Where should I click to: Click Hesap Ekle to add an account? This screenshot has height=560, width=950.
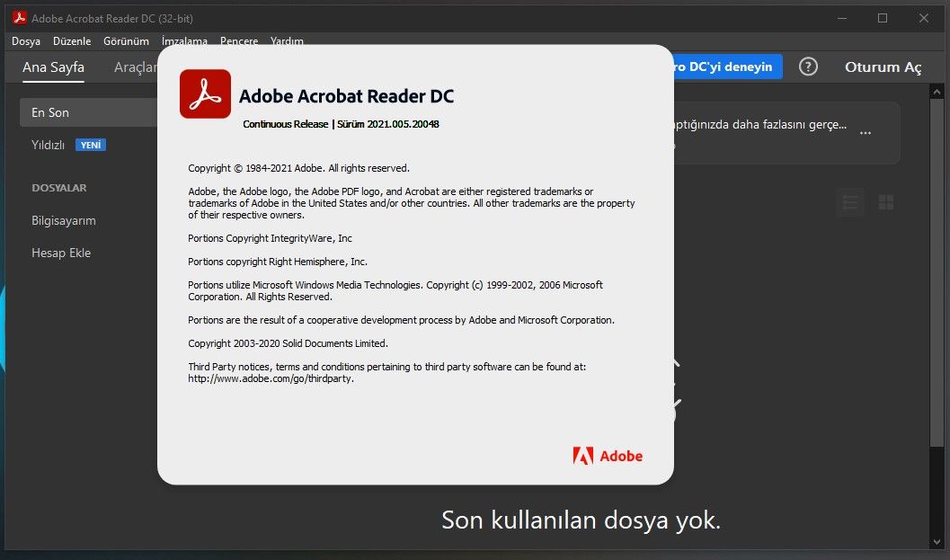(61, 253)
